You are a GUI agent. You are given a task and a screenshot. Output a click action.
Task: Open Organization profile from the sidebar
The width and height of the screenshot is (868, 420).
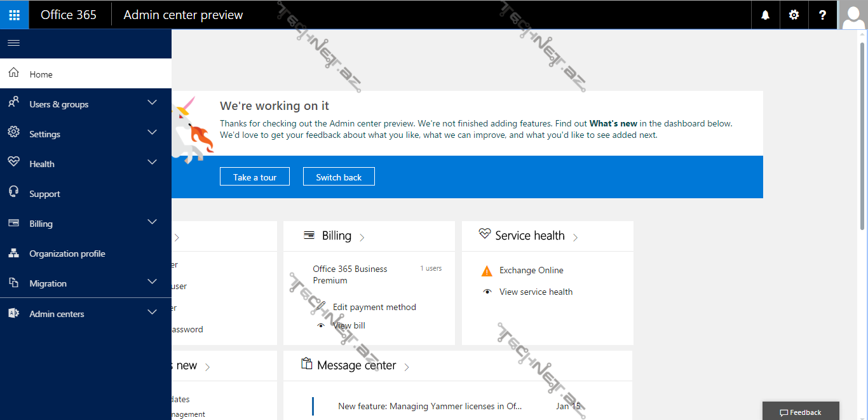67,253
